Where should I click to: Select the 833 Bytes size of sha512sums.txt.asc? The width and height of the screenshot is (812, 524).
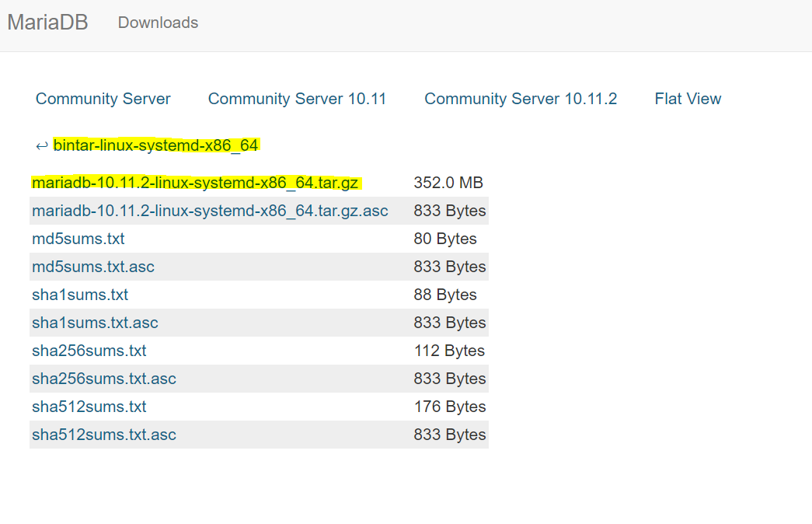pyautogui.click(x=450, y=435)
